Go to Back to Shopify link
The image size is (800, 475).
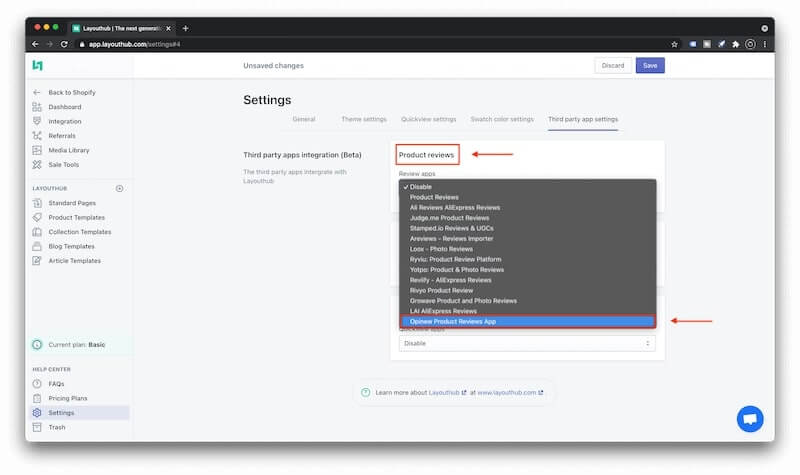click(x=72, y=92)
